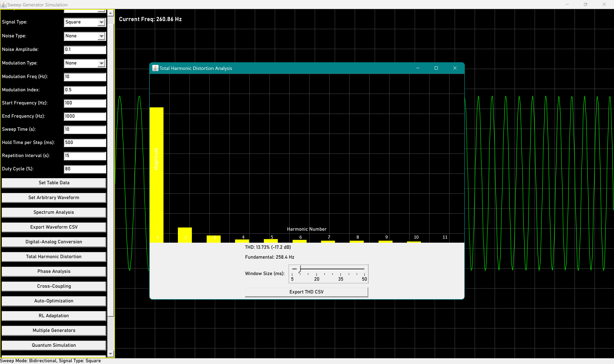Screen dimensions: 614x364
Task: Click the Java icon in THD dialog title bar
Action: 155,68
